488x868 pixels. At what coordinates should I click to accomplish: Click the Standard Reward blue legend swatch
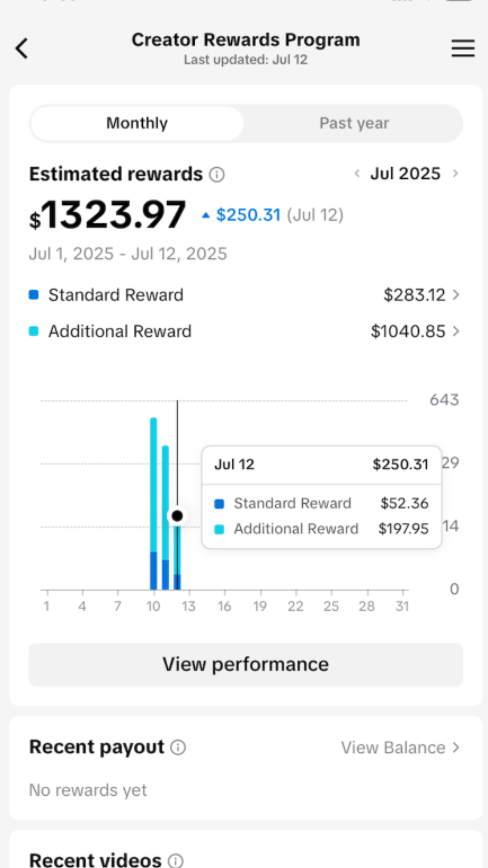pos(33,295)
